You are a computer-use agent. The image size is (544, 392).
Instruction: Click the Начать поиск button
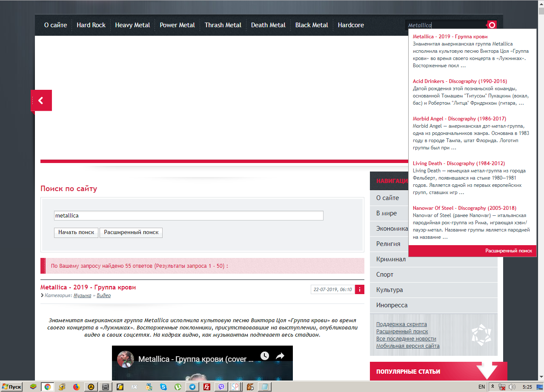pos(76,232)
